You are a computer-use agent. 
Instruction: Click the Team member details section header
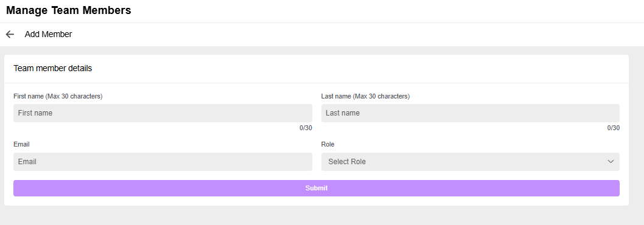pyautogui.click(x=52, y=69)
